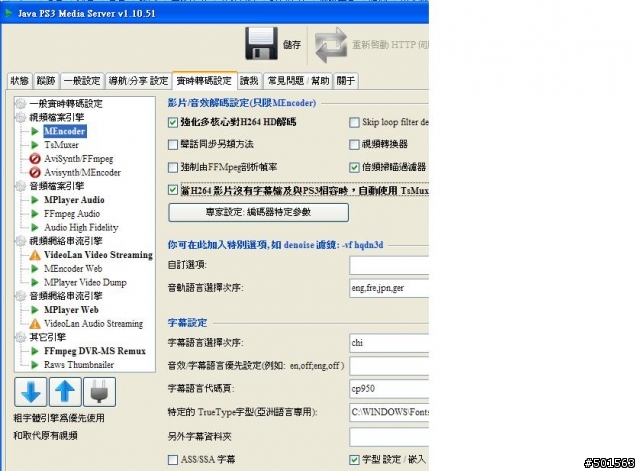Open the 讀我 tab

pos(249,81)
